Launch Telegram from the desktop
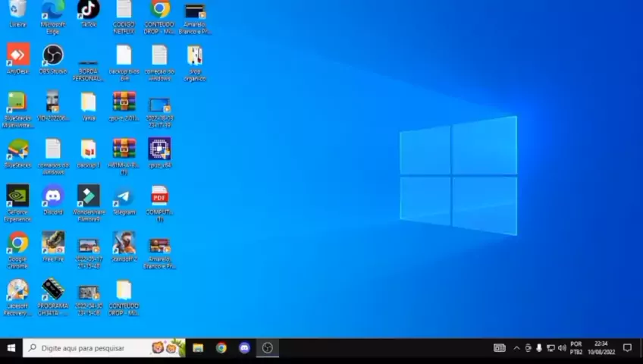Viewport: 643px width, 364px height. tap(124, 199)
